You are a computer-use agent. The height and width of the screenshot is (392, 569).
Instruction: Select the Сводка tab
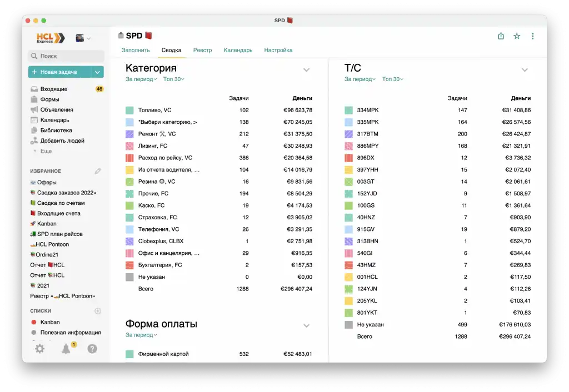(x=171, y=50)
